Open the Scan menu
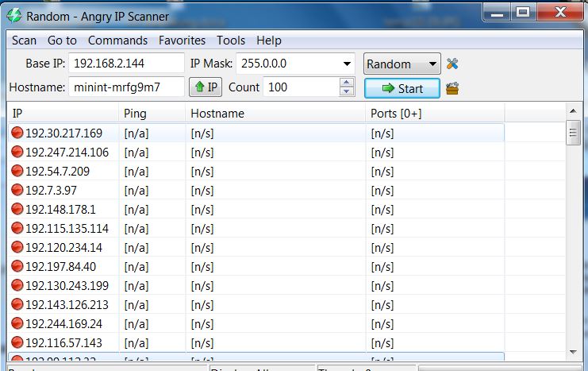The image size is (588, 371). (x=24, y=41)
